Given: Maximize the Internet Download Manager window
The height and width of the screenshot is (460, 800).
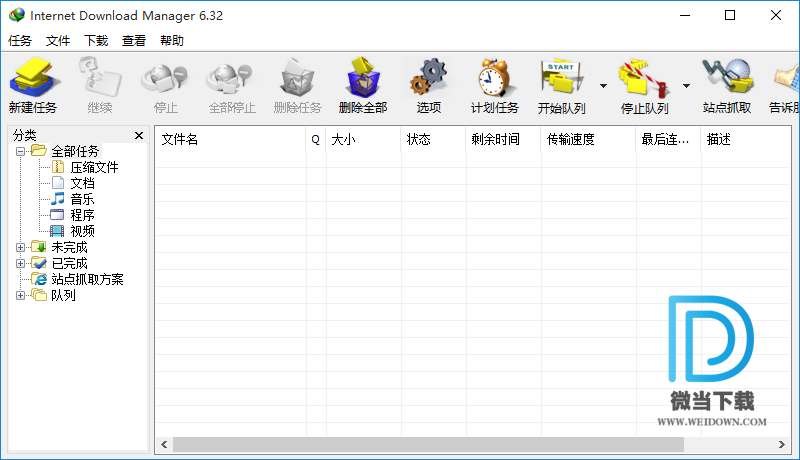Looking at the screenshot, I should [x=730, y=15].
